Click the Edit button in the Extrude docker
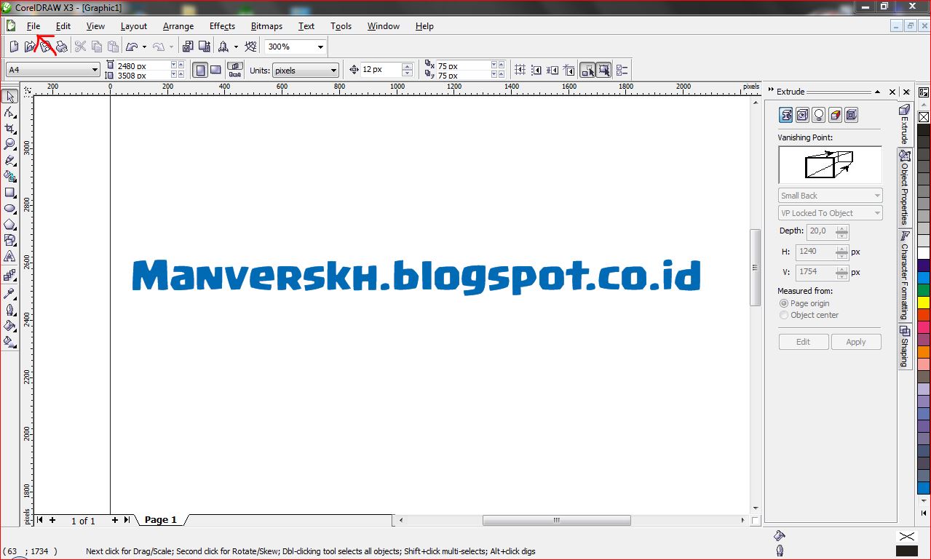Screen dimensions: 931x560 (804, 341)
